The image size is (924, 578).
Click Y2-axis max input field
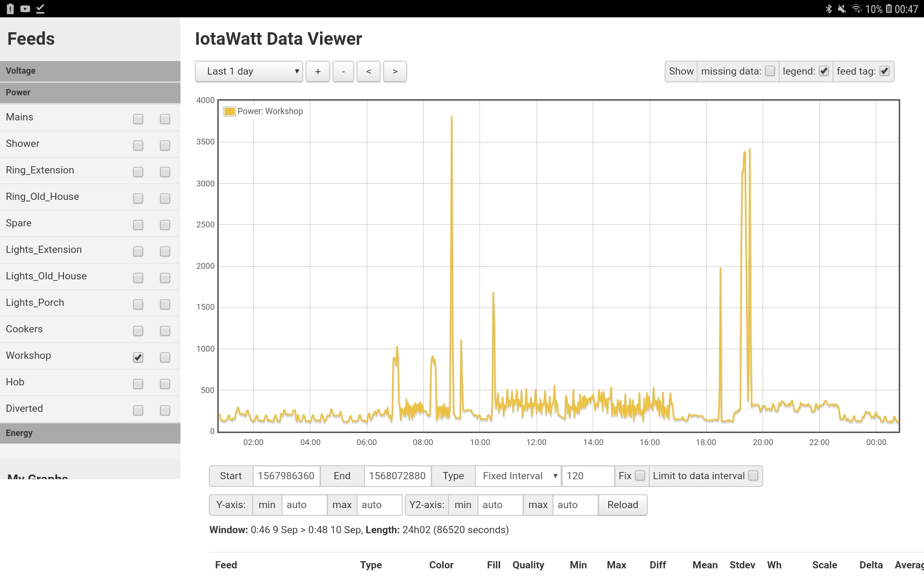point(576,505)
